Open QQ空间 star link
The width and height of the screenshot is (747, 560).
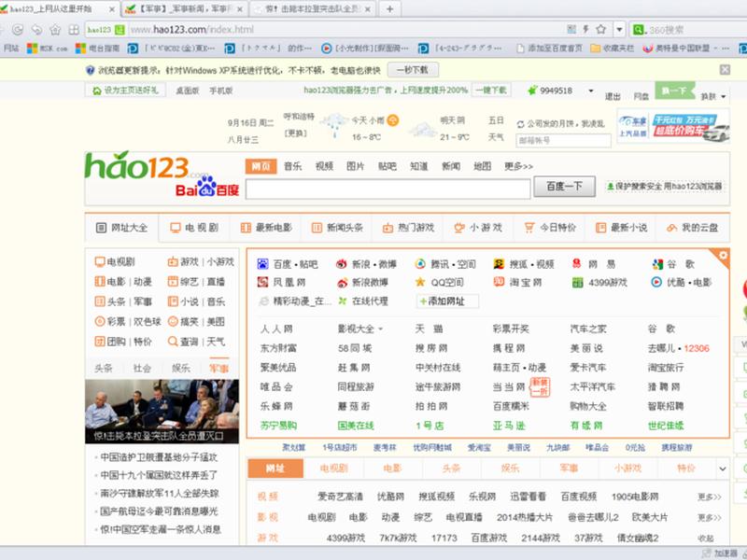click(x=439, y=283)
